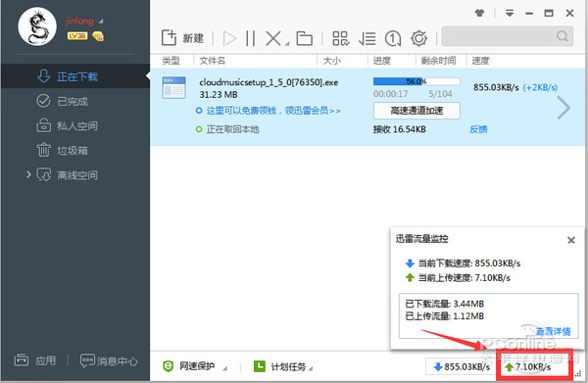Screen dimensions: 588x383
Task: Click the file type icon of cloudmusicsetup
Action: pyautogui.click(x=173, y=87)
